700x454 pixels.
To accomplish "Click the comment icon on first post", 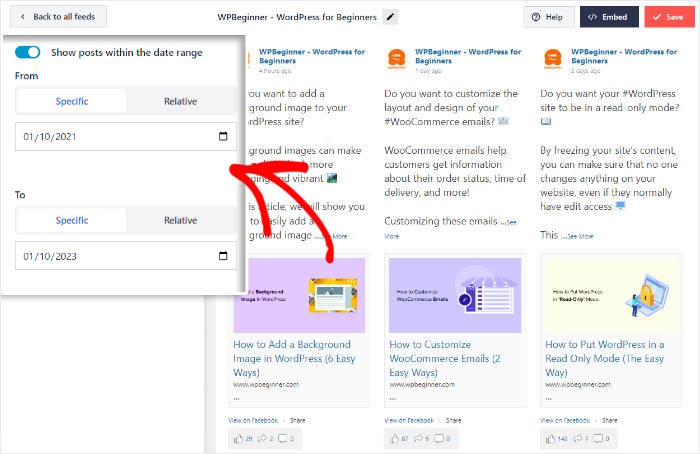I will click(x=282, y=438).
